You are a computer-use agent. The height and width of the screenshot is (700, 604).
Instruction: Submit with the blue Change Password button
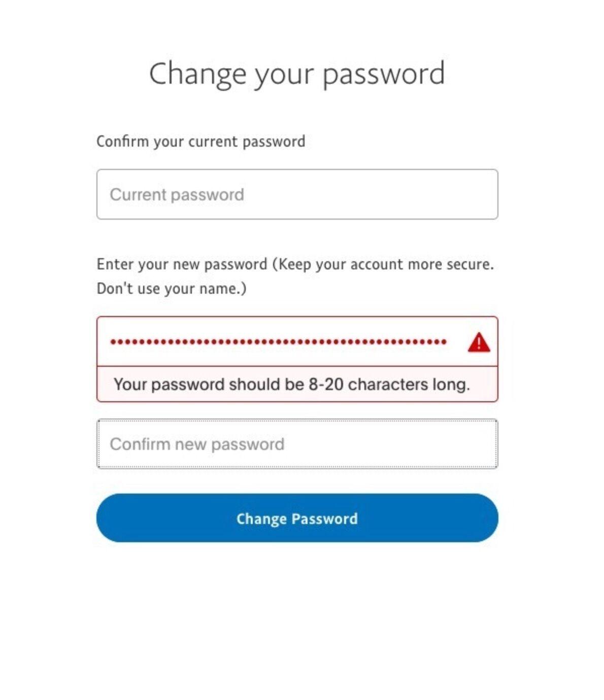[x=297, y=518]
